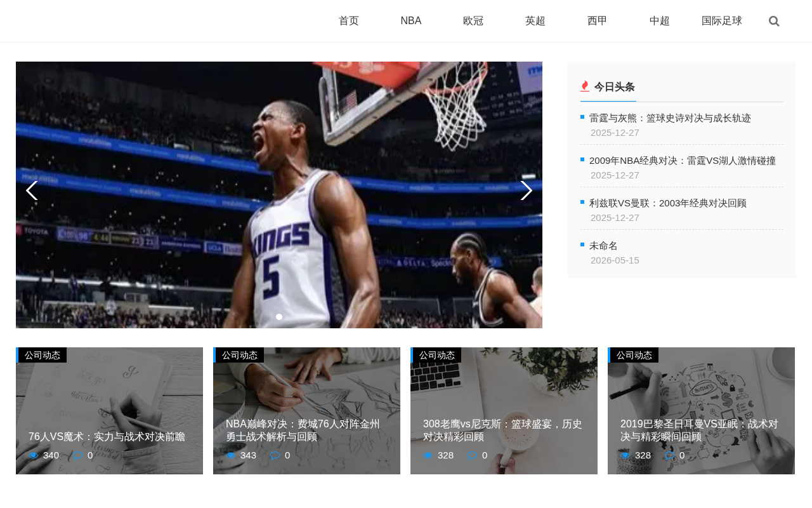Open 利兹联VS曼联 2003年经典对决回顾 link
The height and width of the screenshot is (508, 812).
[668, 203]
